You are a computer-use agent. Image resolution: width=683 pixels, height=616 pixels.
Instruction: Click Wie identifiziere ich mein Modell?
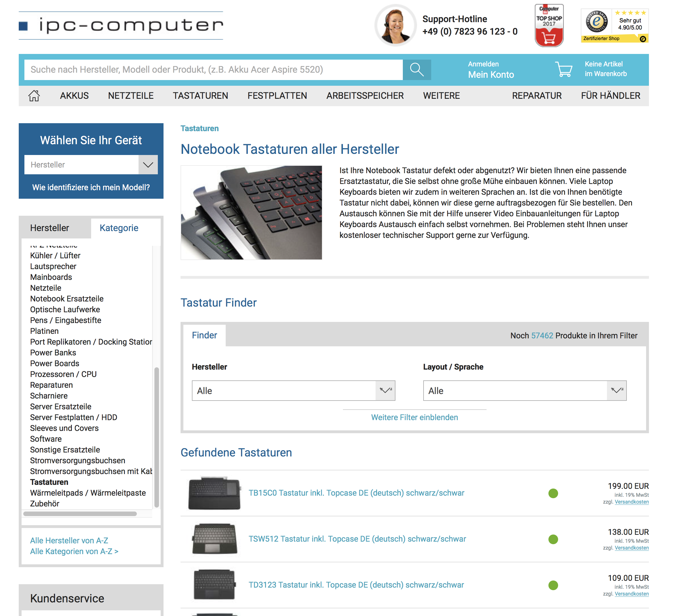tap(91, 187)
